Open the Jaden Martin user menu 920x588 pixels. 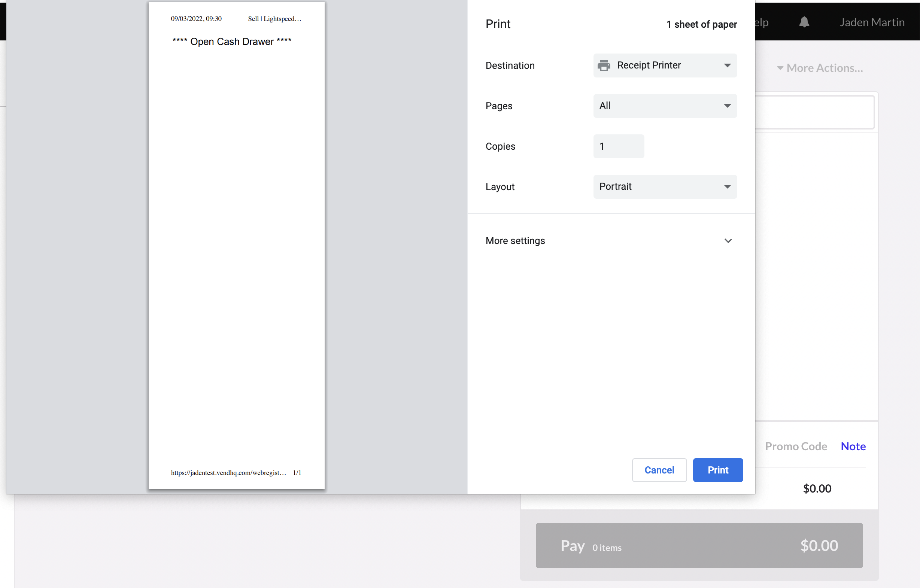(x=872, y=22)
